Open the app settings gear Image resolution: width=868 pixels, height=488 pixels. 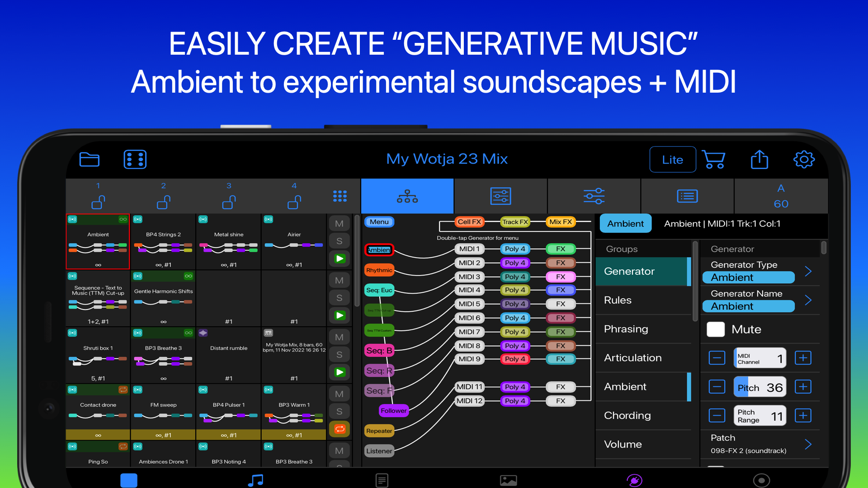(804, 159)
